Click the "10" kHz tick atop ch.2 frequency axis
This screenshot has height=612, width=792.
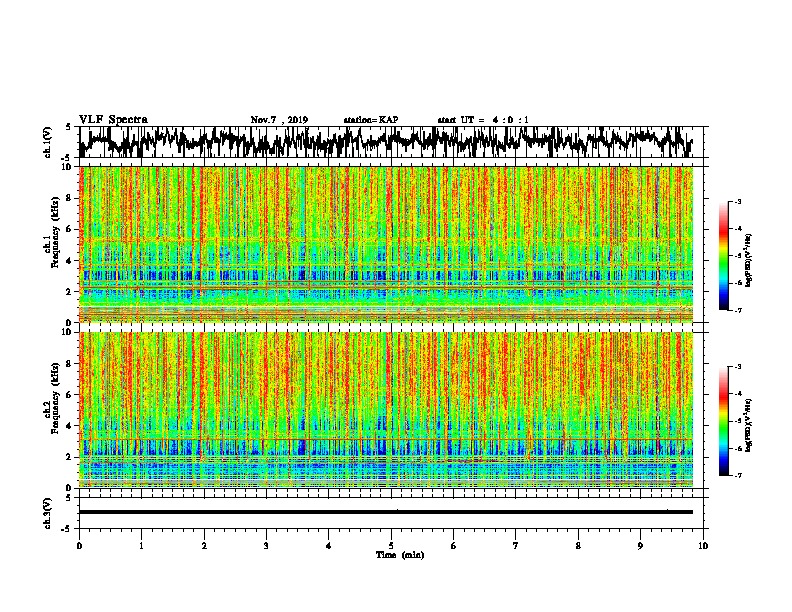(x=67, y=332)
